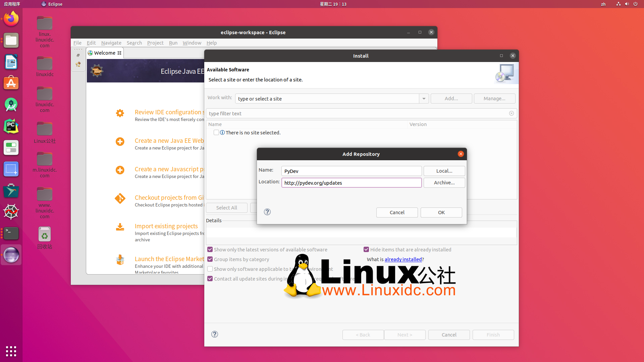
Task: Click the Archive button in Add Repository
Action: click(x=444, y=183)
